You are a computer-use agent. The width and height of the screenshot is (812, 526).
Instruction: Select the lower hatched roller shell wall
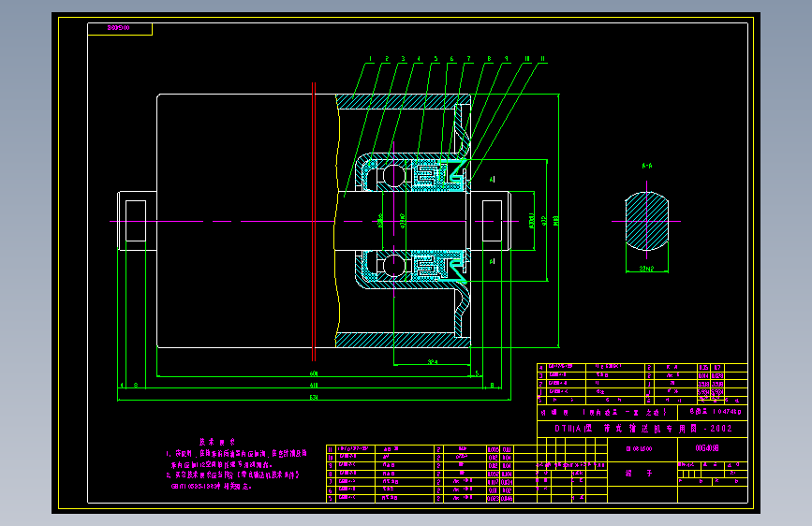coord(403,340)
